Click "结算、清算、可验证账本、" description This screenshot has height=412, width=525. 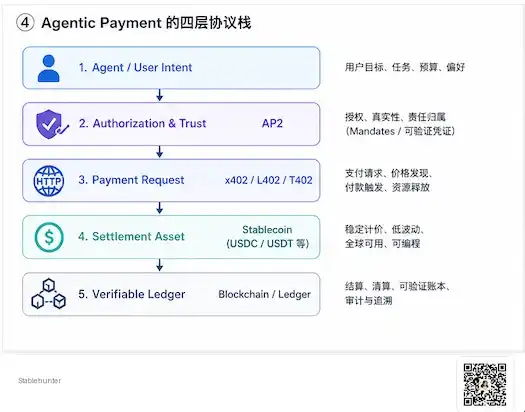[x=397, y=286]
